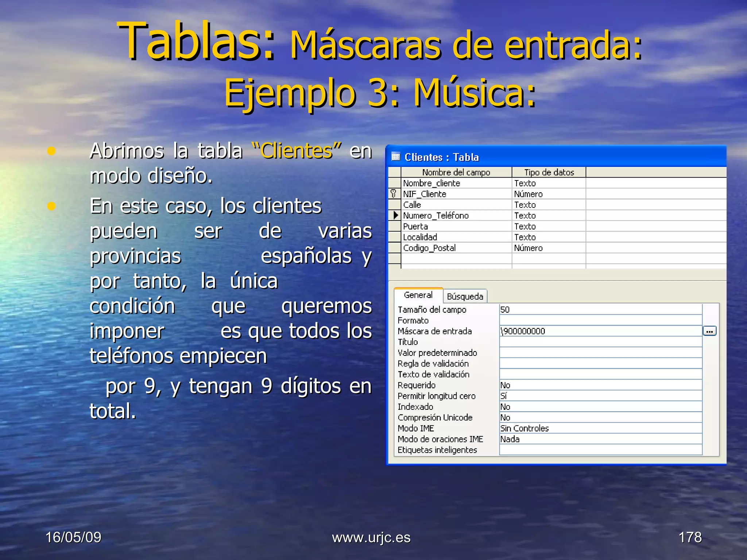Open the input mask builder ellipsis button
The image size is (747, 560).
pos(709,331)
